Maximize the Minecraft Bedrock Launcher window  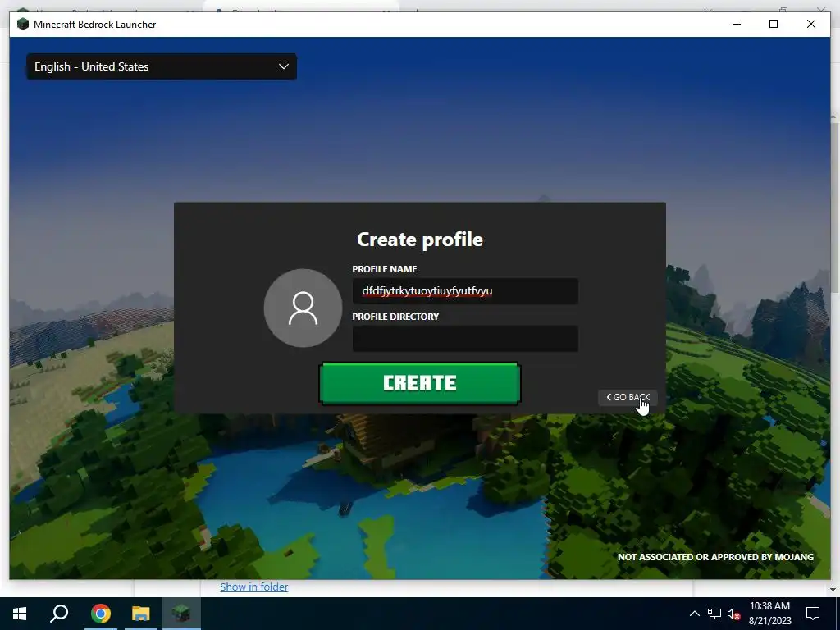[774, 24]
